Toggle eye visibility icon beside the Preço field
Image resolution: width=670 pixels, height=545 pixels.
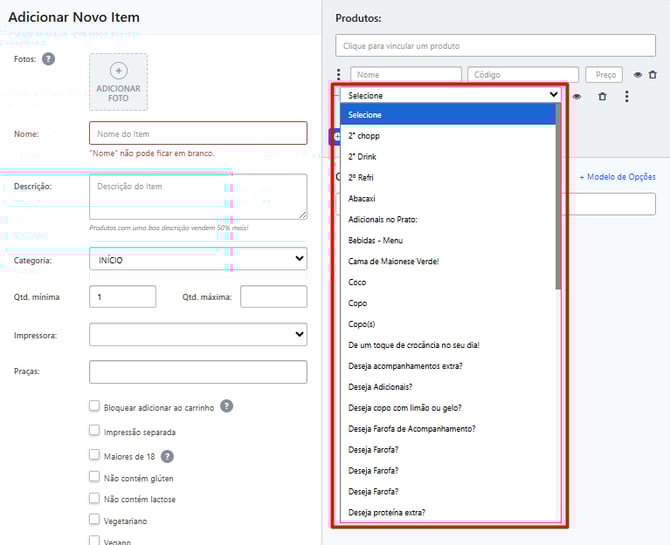[637, 75]
